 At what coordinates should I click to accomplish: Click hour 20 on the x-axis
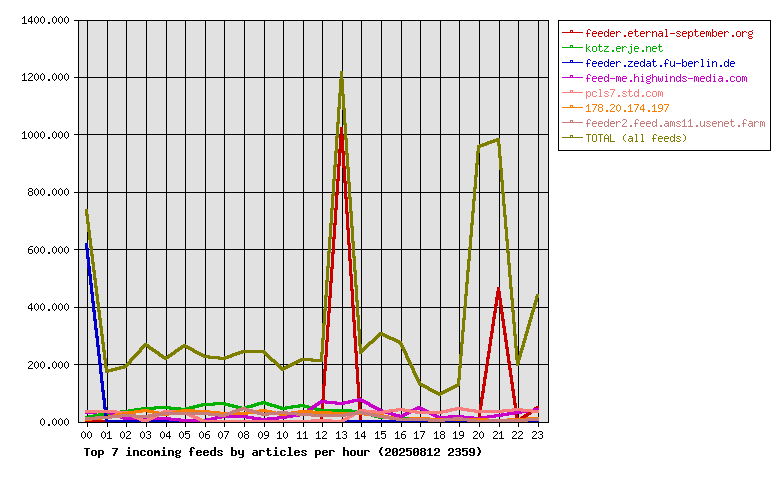(479, 435)
